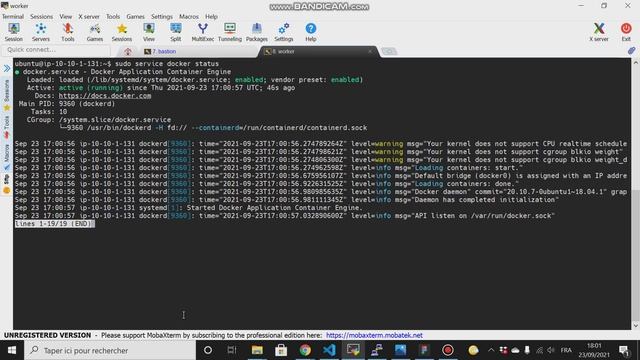Expand the sidebar with double chevron
Screen dimensions: 640x360
tap(7, 68)
